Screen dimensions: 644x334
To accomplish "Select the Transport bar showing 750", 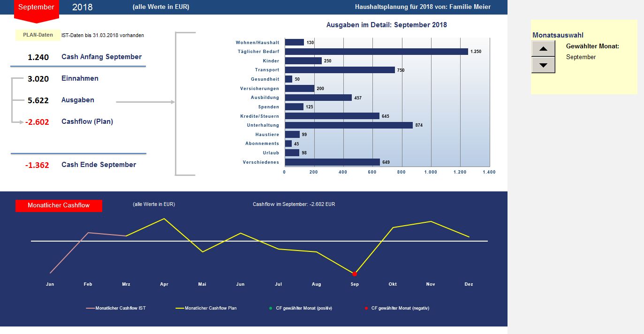I will click(x=340, y=70).
